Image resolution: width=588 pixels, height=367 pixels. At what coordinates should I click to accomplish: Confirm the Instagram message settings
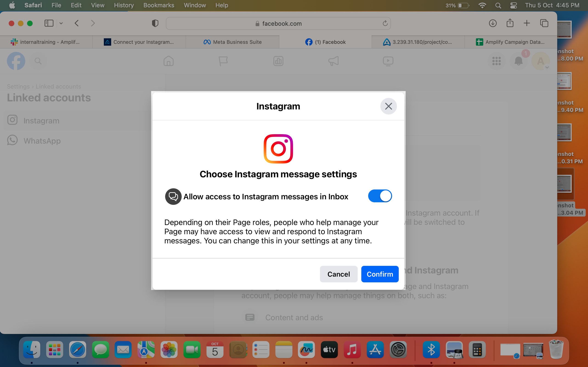pyautogui.click(x=380, y=274)
